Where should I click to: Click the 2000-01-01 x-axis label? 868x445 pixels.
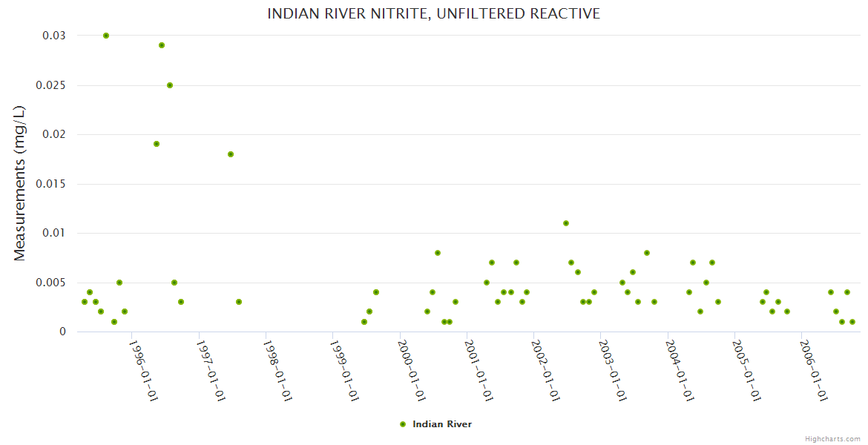click(412, 370)
